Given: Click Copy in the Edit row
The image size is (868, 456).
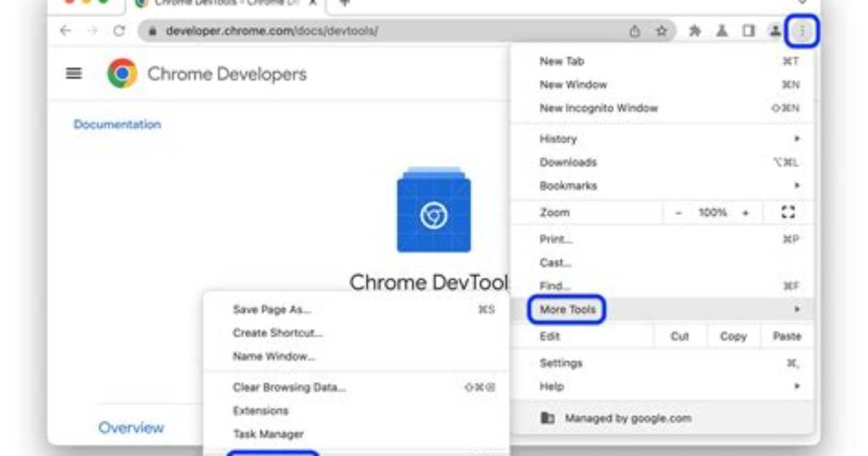Looking at the screenshot, I should tap(733, 336).
